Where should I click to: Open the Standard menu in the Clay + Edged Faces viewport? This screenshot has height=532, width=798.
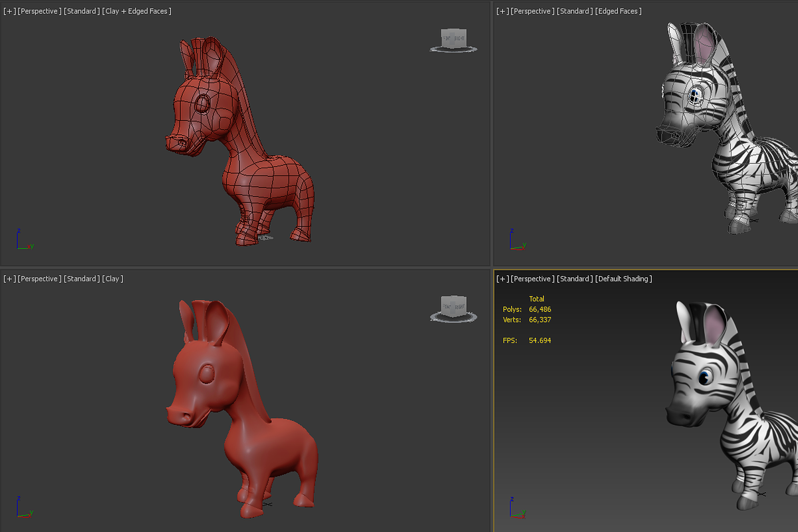point(82,11)
